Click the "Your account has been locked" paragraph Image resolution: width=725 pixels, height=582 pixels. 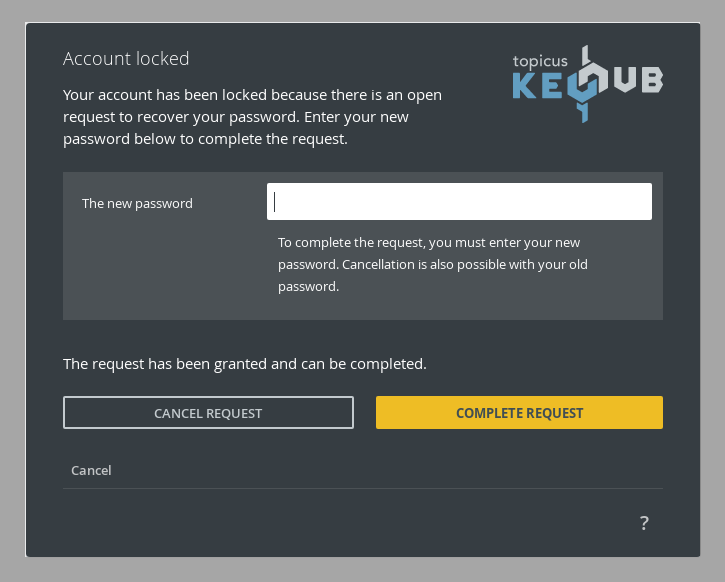252,117
